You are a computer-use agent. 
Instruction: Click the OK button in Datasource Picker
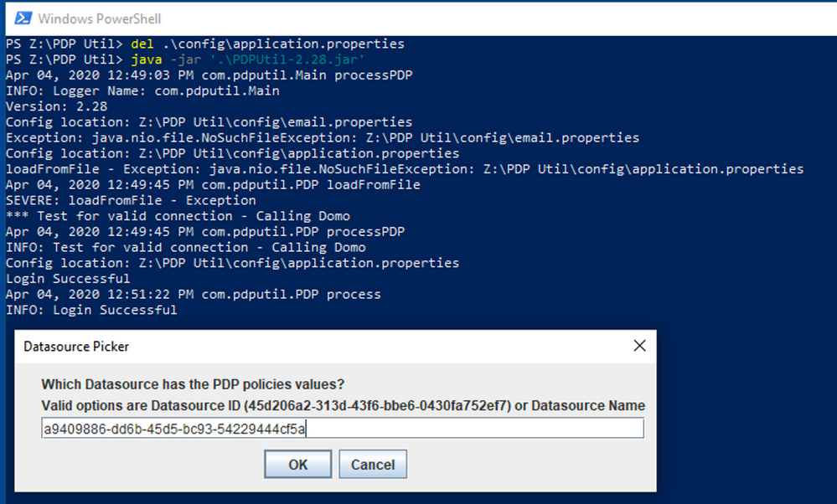click(298, 465)
